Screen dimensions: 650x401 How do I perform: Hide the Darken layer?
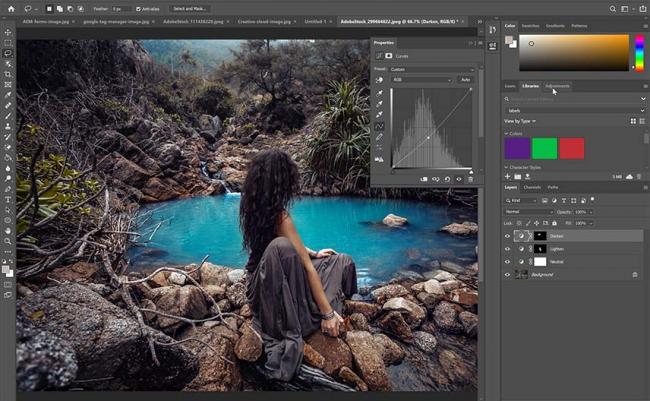click(x=508, y=236)
